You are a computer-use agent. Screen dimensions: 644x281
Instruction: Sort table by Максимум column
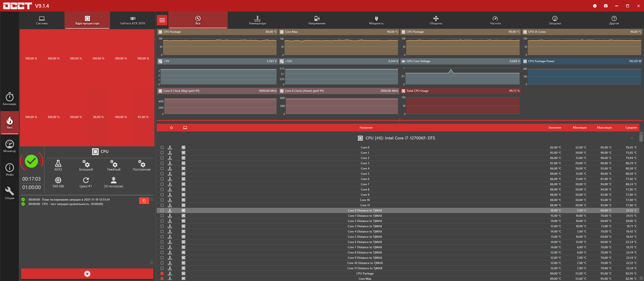pyautogui.click(x=604, y=128)
